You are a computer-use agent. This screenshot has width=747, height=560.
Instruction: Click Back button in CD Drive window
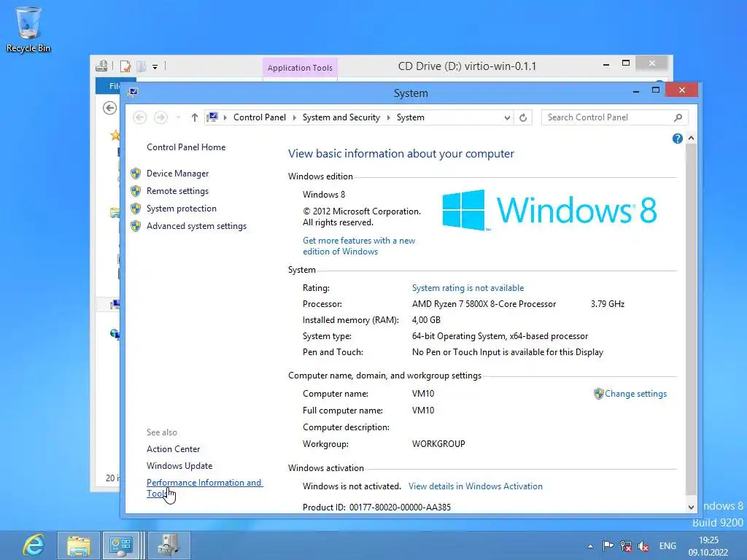point(110,108)
